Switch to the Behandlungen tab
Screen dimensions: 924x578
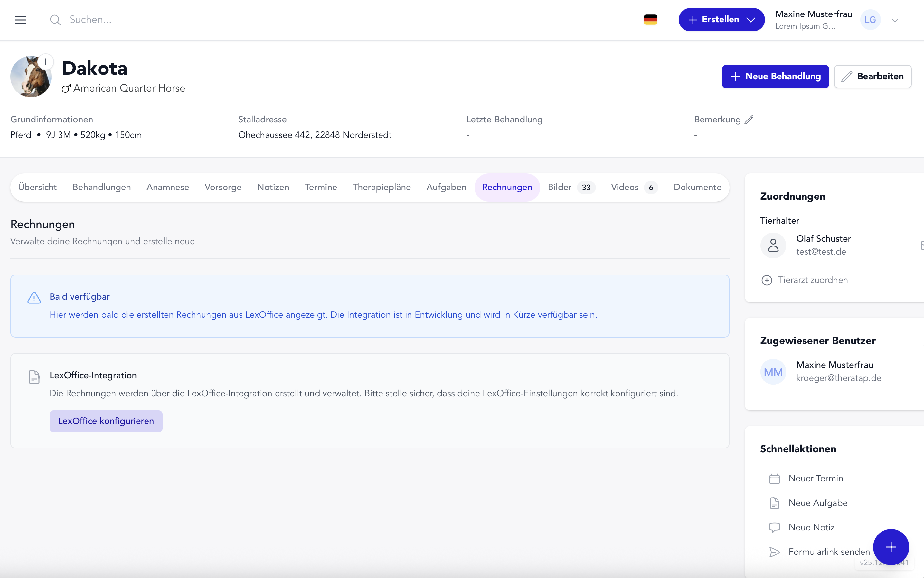click(x=102, y=187)
